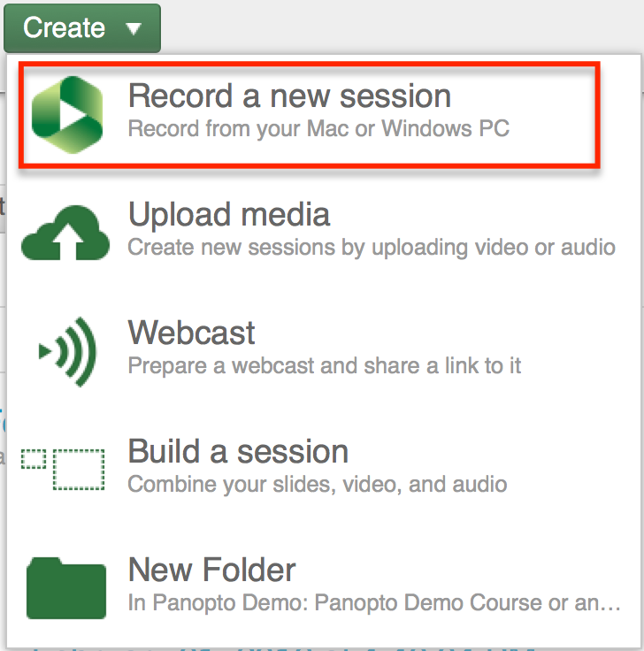Viewport: 644px width, 651px height.
Task: Click the Panopto green play logo icon
Action: 66,113
